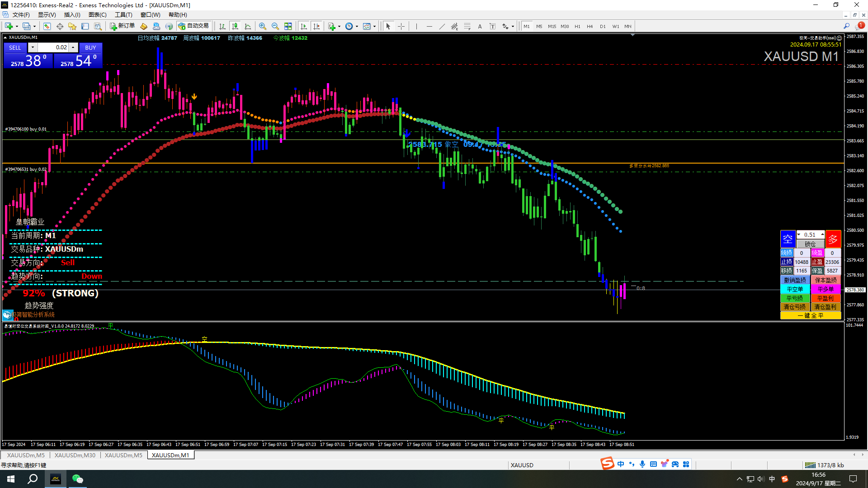Image resolution: width=868 pixels, height=488 pixels.
Task: Select the trendline drawing tool
Action: click(x=442, y=26)
